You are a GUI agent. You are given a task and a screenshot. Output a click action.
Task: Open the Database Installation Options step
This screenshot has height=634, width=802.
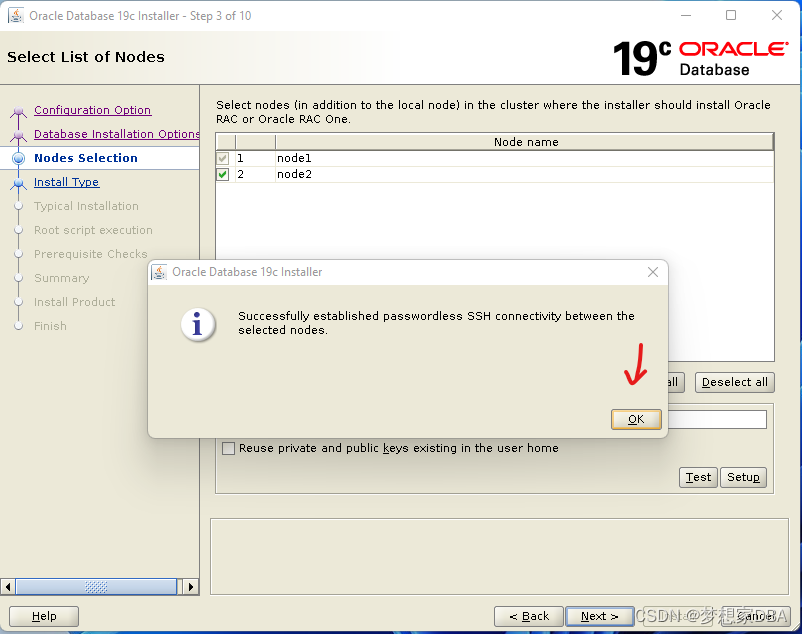coord(117,134)
